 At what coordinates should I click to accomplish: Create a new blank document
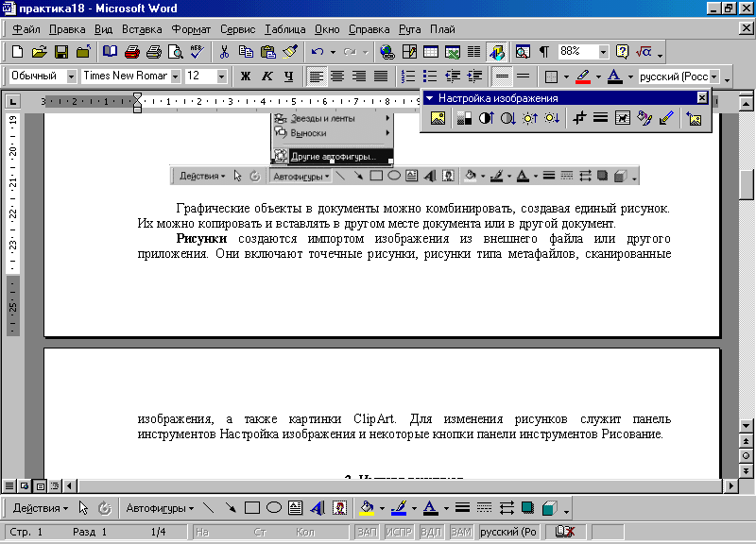pos(17,52)
